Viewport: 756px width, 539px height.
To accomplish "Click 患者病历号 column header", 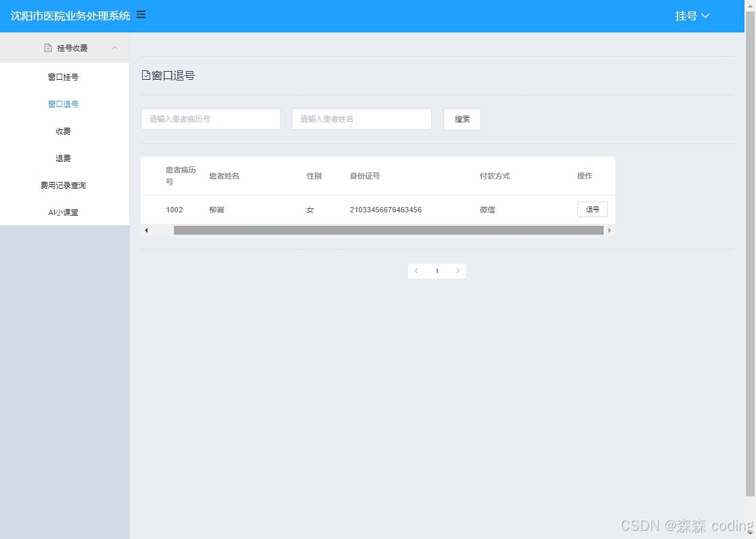I will coord(181,176).
